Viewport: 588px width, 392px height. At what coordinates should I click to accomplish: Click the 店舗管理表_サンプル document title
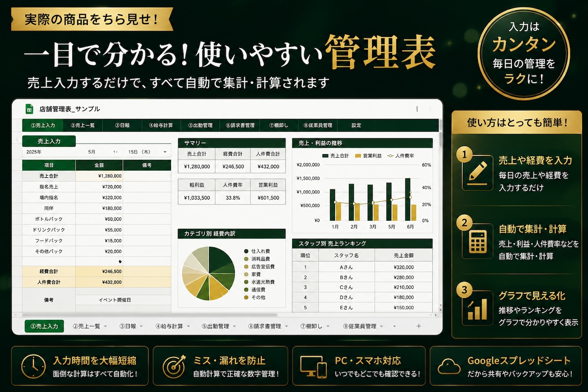70,109
